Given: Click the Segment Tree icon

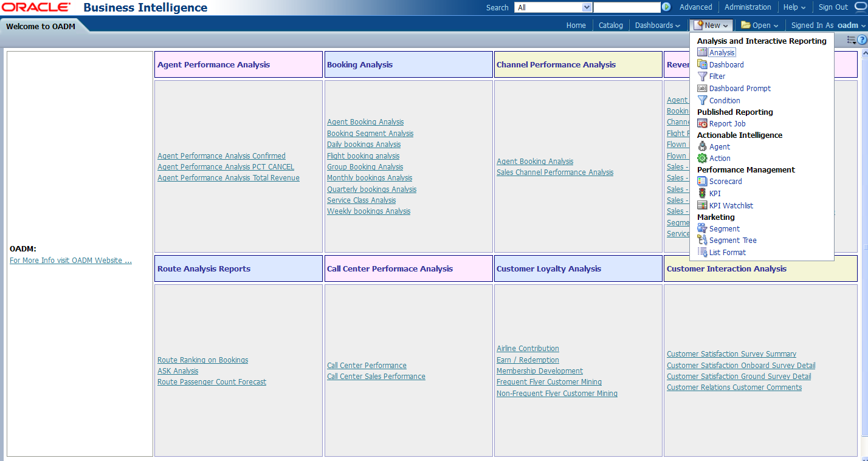Looking at the screenshot, I should click(x=702, y=240).
